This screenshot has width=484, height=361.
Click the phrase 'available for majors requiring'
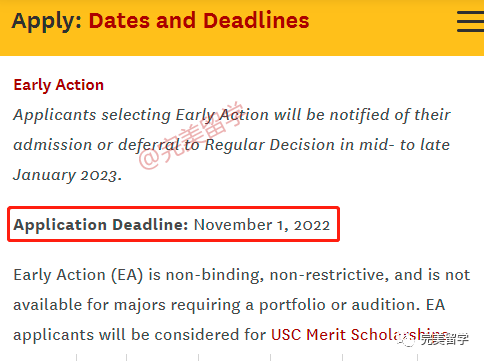[126, 305]
